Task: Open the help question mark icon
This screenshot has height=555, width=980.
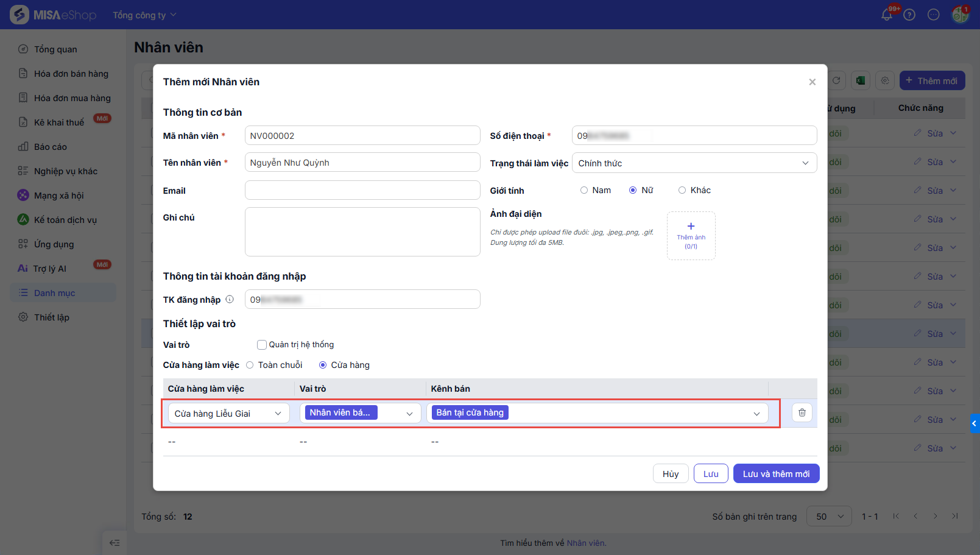Action: click(909, 15)
